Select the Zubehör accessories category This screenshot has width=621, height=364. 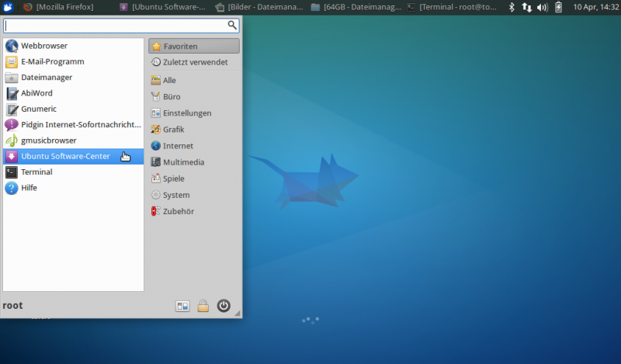[x=194, y=212]
